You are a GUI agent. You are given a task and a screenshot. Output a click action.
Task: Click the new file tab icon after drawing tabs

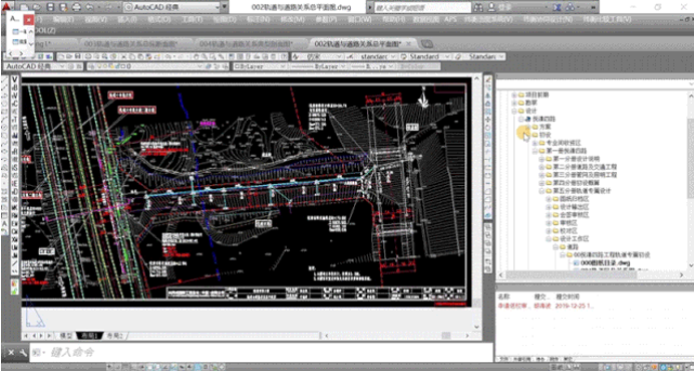click(427, 43)
